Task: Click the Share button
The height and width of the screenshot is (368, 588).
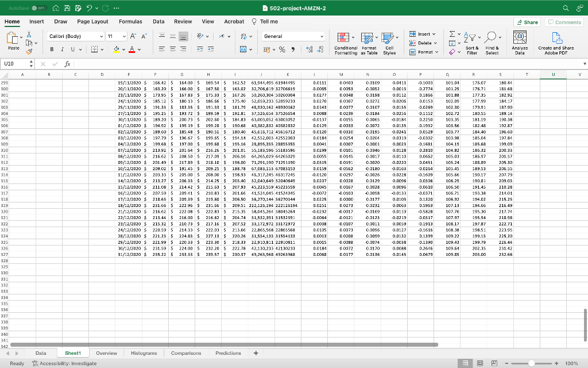Action: click(526, 21)
